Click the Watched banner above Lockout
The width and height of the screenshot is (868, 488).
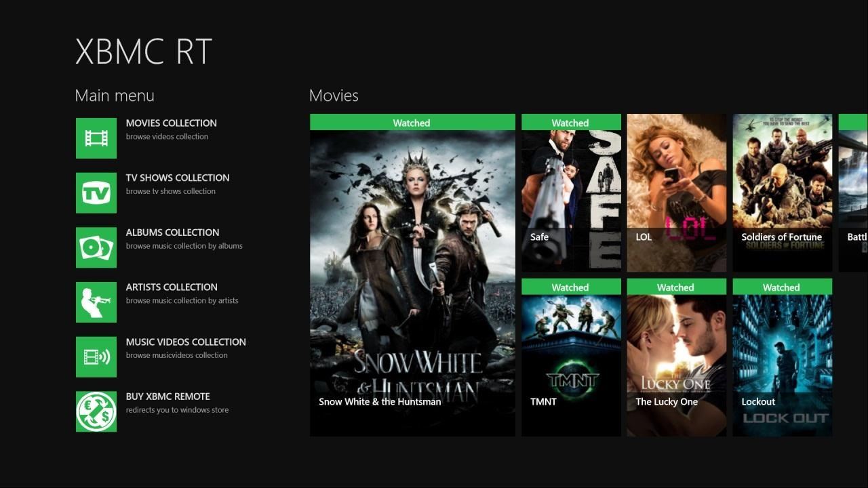[x=783, y=287]
